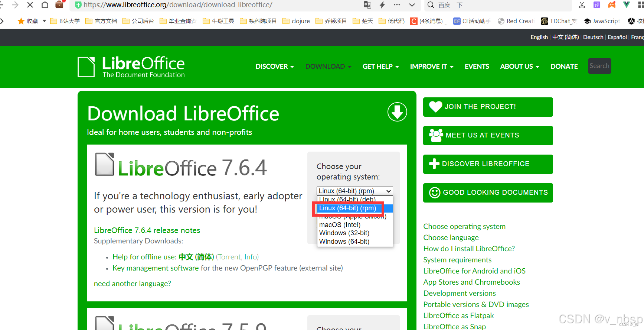Open the DOWNLOAD menu
This screenshot has height=330, width=644.
pyautogui.click(x=328, y=66)
